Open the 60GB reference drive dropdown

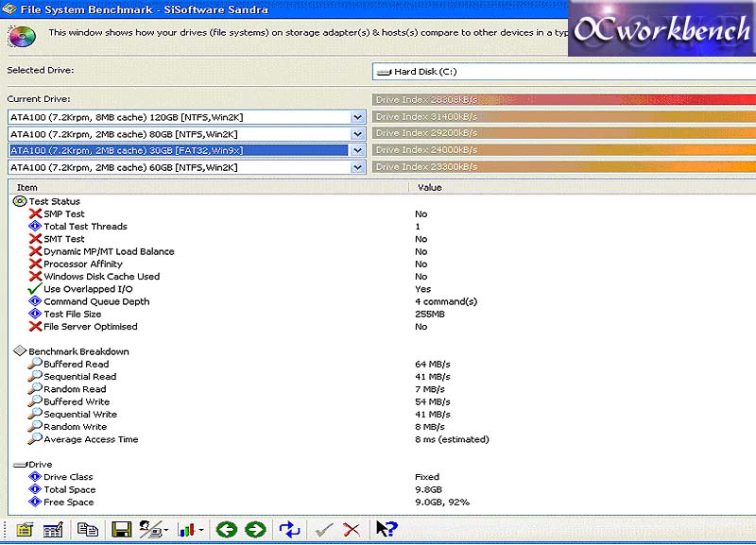coord(357,167)
